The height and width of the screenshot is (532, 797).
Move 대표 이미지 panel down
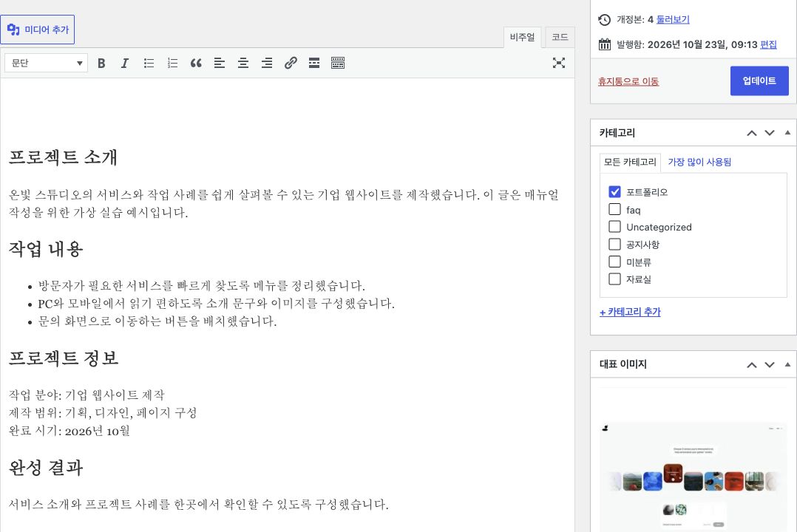click(x=770, y=365)
